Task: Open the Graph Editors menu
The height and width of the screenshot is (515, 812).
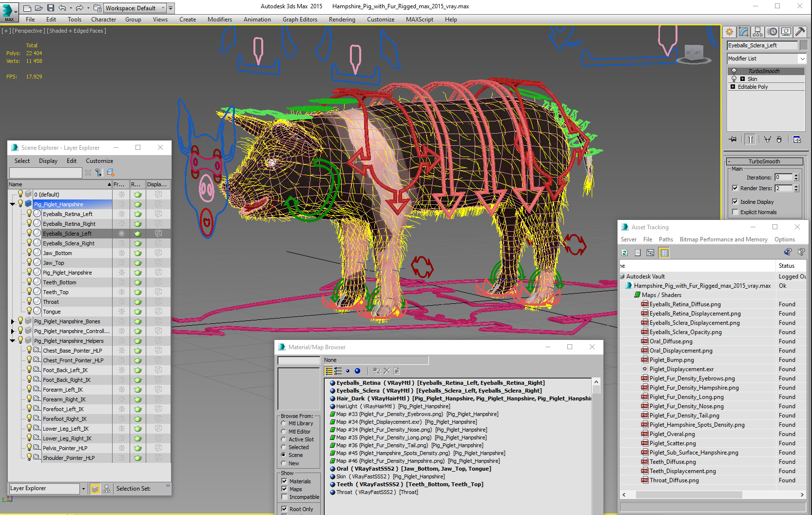Action: click(300, 20)
